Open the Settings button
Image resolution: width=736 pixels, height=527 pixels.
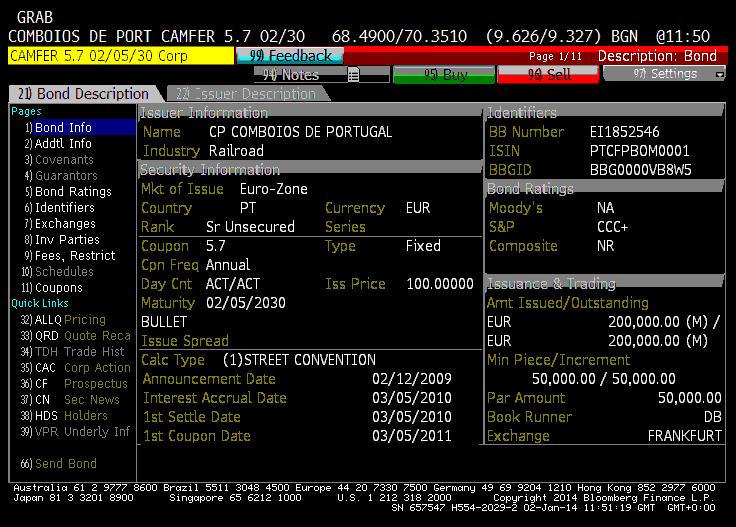point(664,74)
